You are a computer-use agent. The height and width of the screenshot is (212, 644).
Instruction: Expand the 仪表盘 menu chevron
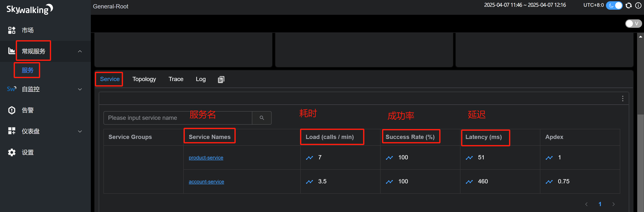[80, 131]
